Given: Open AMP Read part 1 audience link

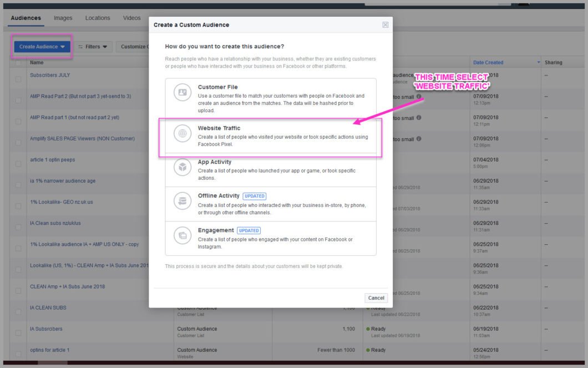Looking at the screenshot, I should 75,118.
